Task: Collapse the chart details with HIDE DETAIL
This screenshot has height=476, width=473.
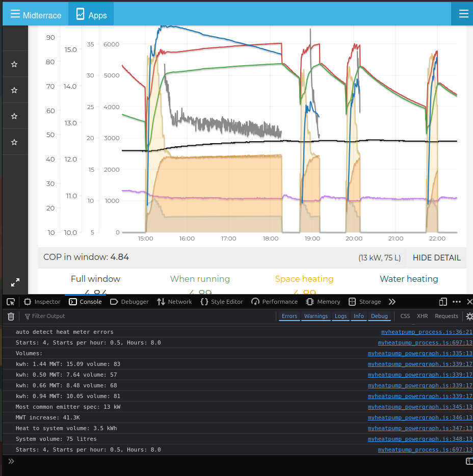Action: coord(436,258)
